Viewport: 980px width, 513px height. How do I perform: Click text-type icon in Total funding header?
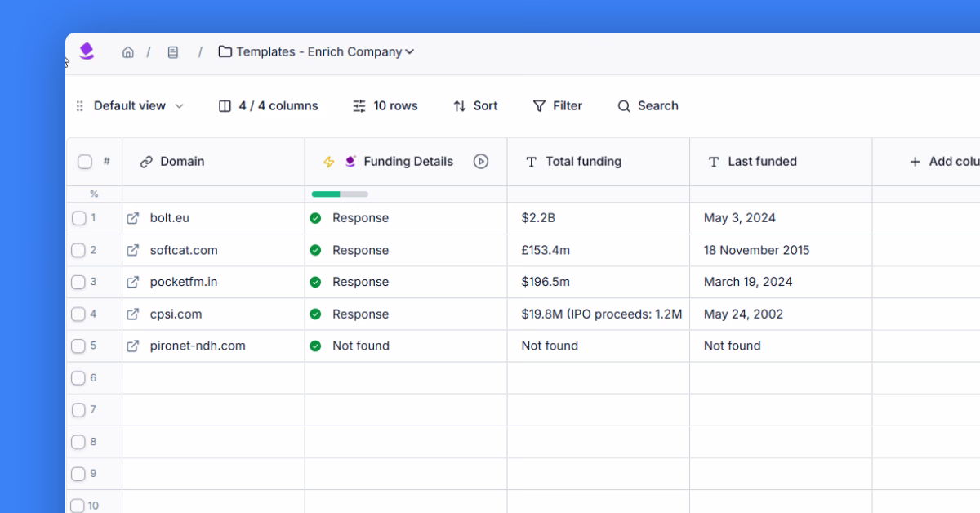[x=531, y=162]
